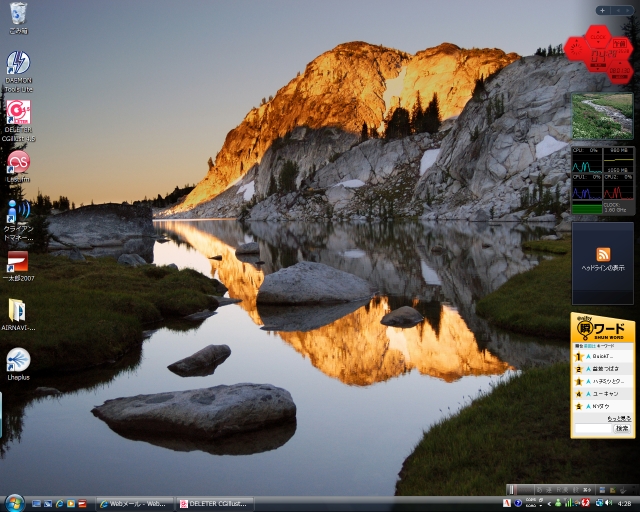The width and height of the screenshot is (640, 512).
Task: Click the 検索 button in Shun Word gadget
Action: (622, 428)
